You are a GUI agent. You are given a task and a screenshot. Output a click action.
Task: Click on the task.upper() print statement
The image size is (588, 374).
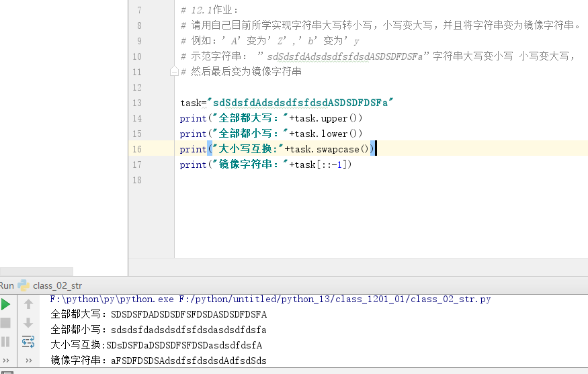(x=271, y=118)
